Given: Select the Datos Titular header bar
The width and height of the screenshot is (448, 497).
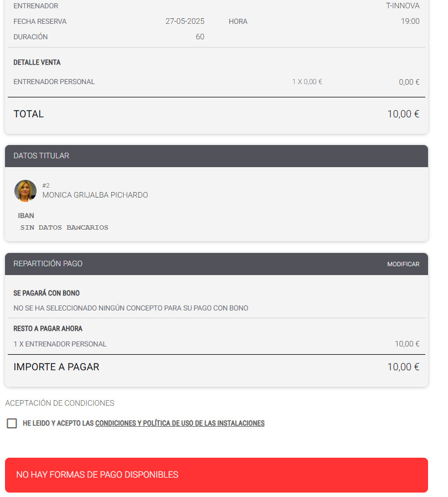Looking at the screenshot, I should click(x=216, y=156).
